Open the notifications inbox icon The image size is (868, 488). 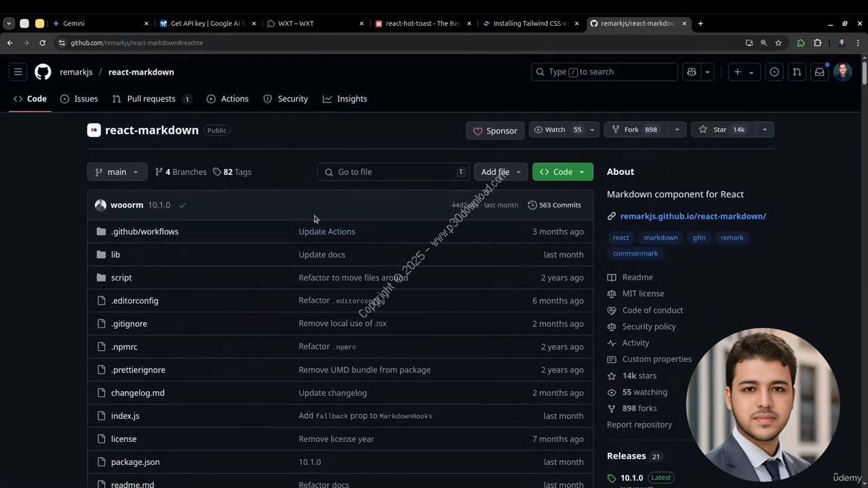(820, 72)
